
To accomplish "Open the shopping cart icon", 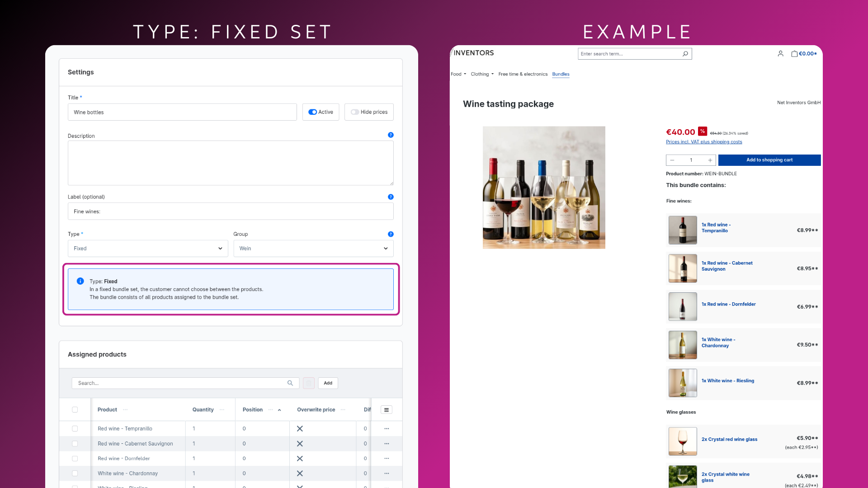I will pyautogui.click(x=794, y=54).
